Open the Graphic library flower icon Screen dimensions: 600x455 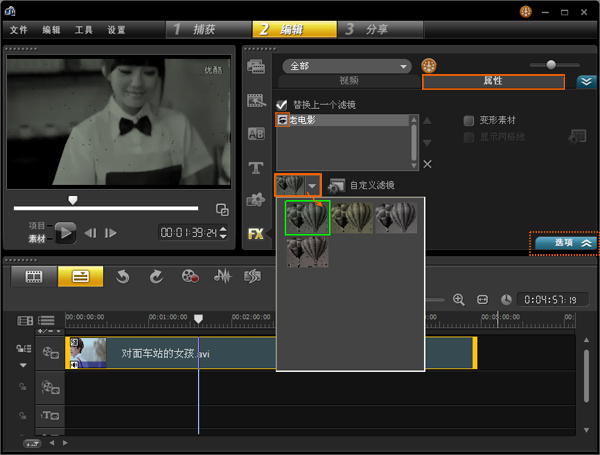[256, 200]
